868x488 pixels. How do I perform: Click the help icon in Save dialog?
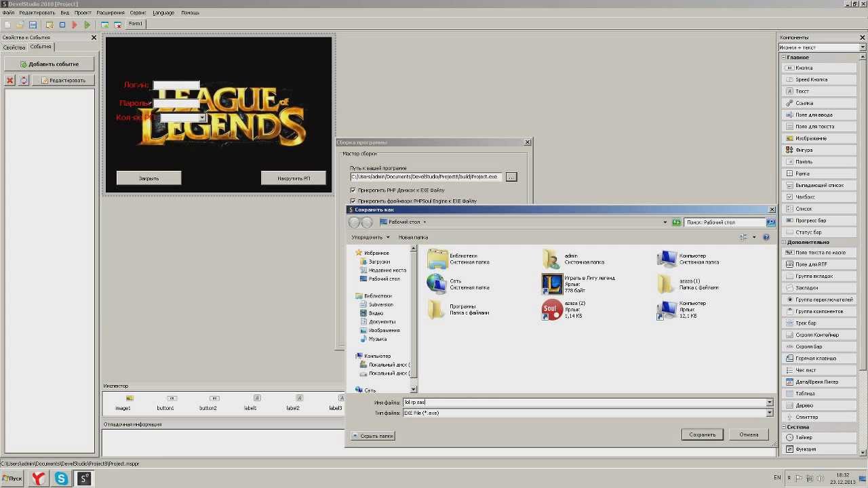[766, 237]
